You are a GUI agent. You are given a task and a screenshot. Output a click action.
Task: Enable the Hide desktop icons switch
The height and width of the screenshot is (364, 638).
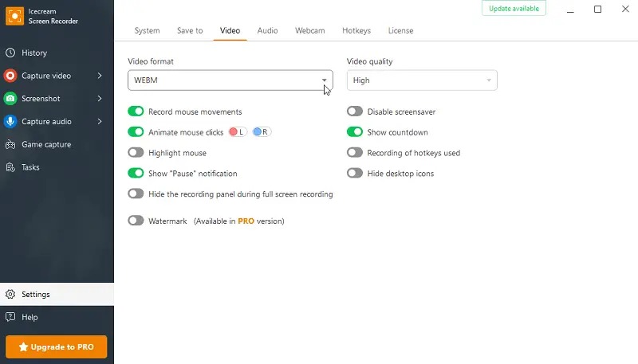355,173
